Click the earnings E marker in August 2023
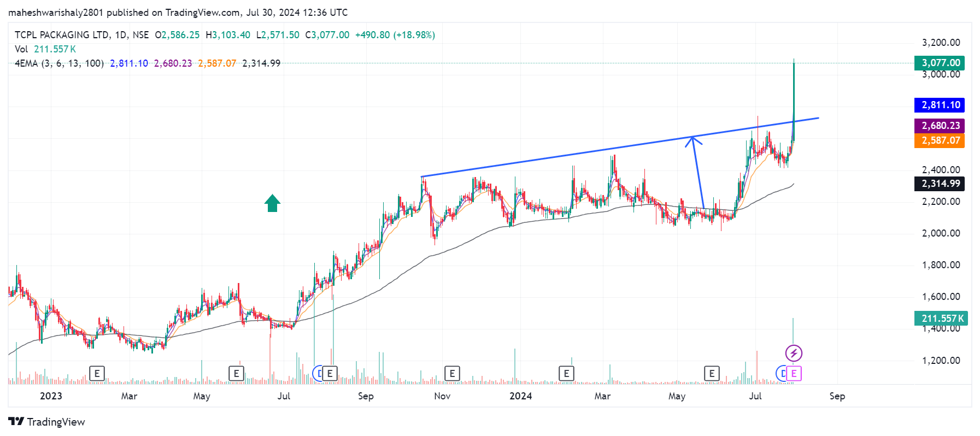980x436 pixels. pyautogui.click(x=330, y=374)
